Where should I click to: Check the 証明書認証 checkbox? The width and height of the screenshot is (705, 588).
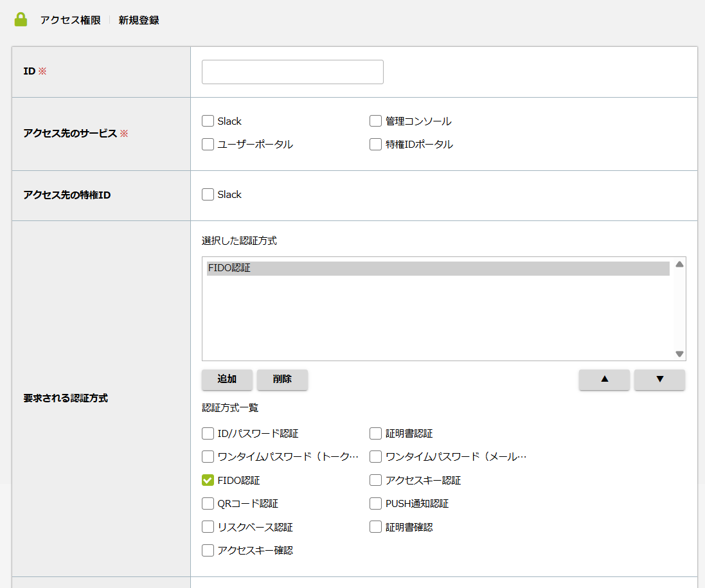pyautogui.click(x=375, y=433)
